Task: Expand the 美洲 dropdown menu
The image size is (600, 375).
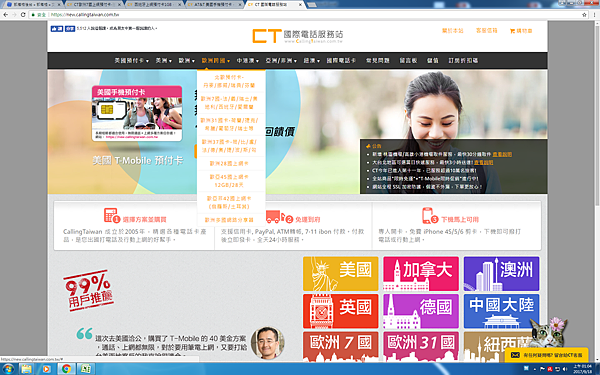Action: [163, 60]
